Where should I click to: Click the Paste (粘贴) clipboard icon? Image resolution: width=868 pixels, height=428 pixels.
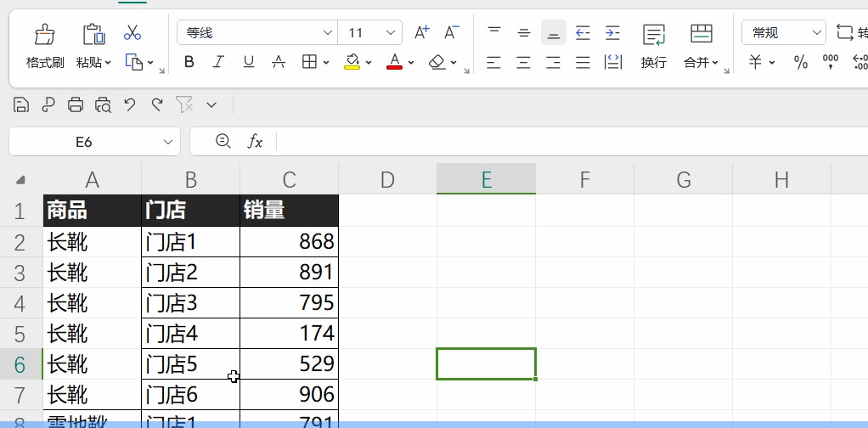[93, 34]
